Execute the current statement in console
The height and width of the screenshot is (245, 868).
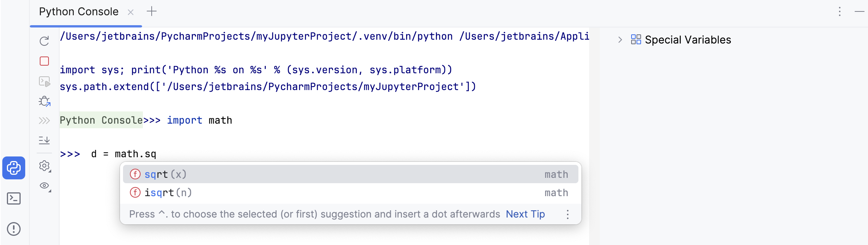click(x=44, y=81)
